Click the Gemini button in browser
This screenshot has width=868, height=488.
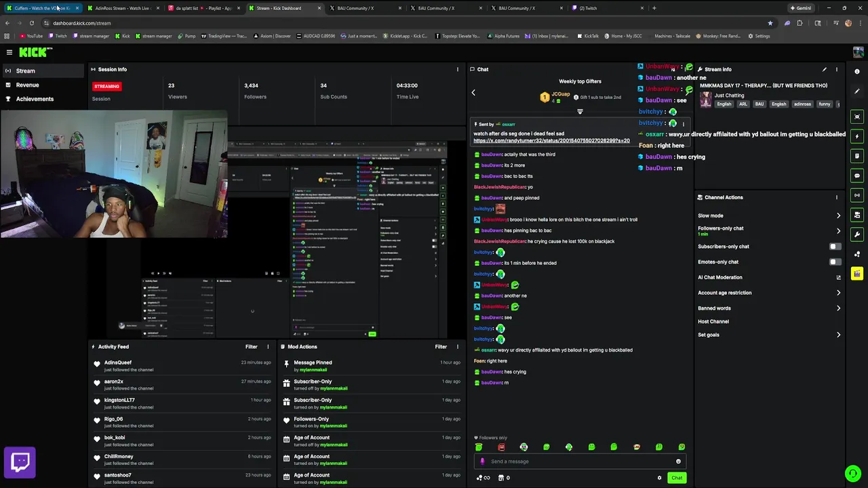point(800,8)
